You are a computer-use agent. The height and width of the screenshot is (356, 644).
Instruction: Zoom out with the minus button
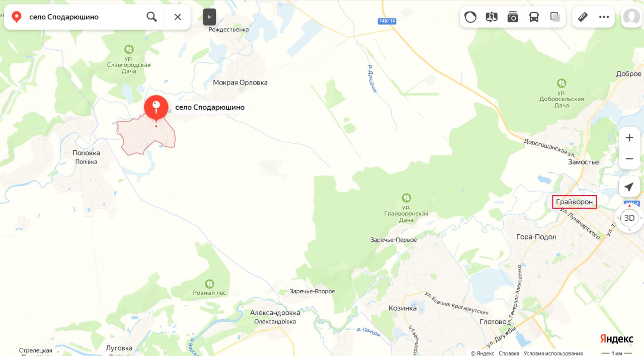(x=629, y=159)
